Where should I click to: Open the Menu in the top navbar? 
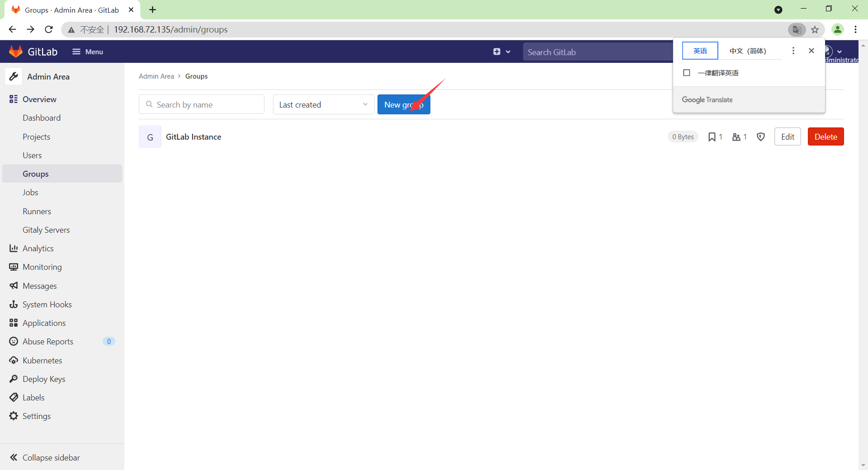tap(88, 52)
